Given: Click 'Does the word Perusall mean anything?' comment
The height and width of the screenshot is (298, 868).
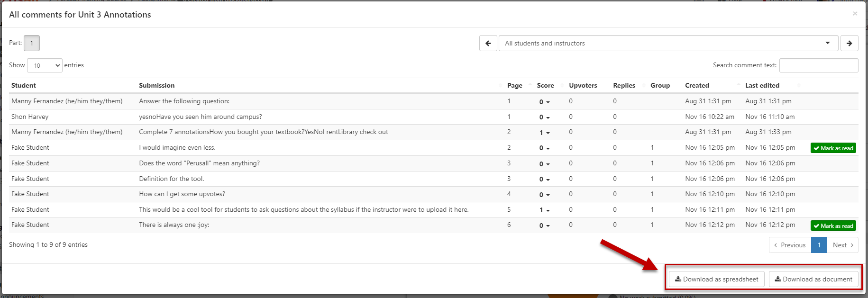Looking at the screenshot, I should coord(200,163).
